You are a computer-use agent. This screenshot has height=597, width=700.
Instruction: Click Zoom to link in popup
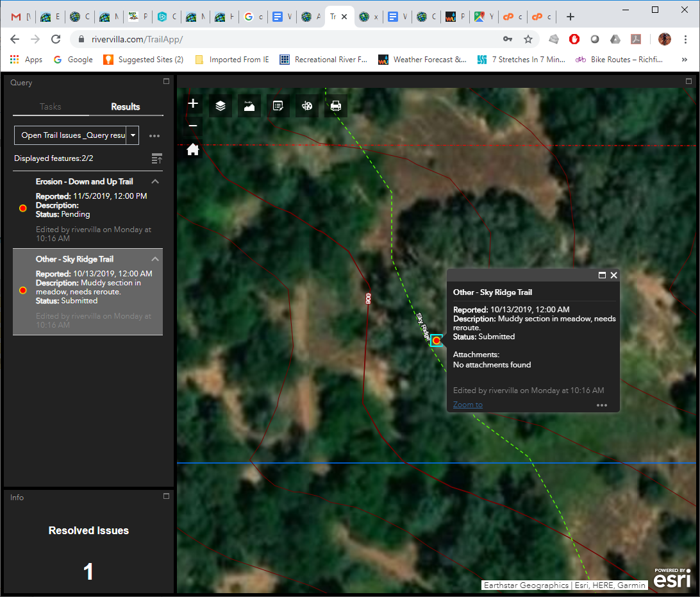pos(468,405)
